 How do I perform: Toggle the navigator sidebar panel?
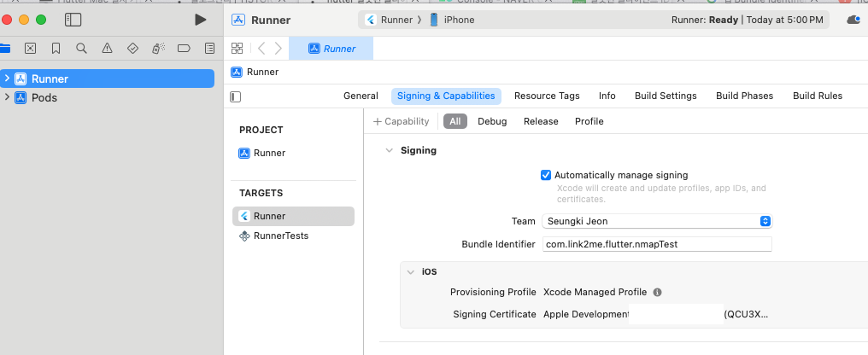73,20
